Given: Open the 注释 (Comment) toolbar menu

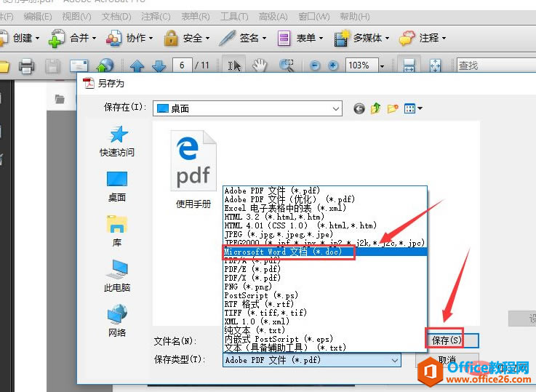Looking at the screenshot, I should [423, 38].
